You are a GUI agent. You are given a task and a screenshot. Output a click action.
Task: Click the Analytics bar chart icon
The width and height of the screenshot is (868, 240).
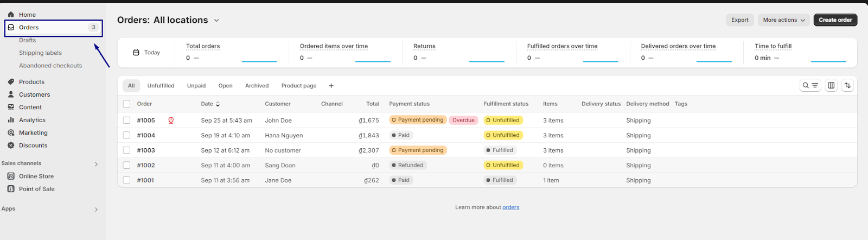[11, 120]
